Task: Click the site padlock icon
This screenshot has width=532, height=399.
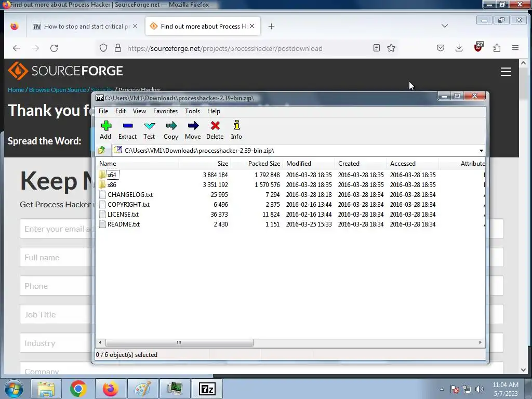Action: [118, 48]
